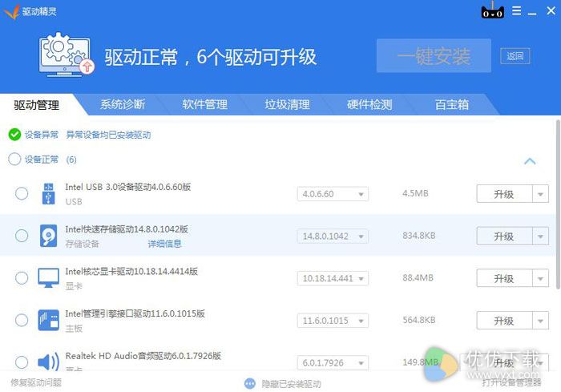Open version dropdown 11.6.0.1015

pos(333,321)
